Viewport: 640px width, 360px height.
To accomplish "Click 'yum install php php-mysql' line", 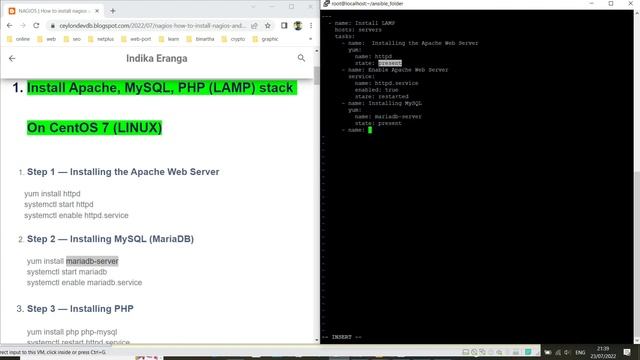I will pos(72,332).
